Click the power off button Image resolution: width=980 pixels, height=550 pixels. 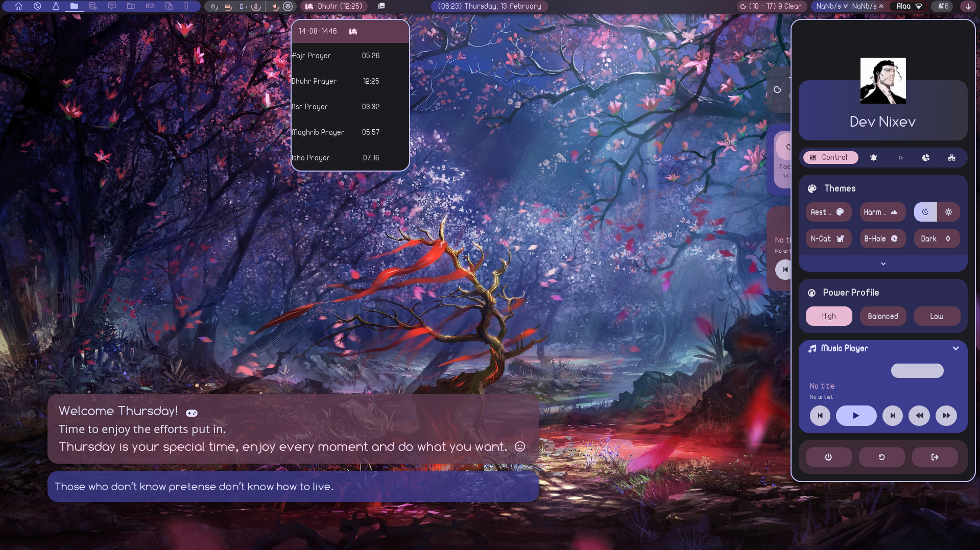coord(828,457)
